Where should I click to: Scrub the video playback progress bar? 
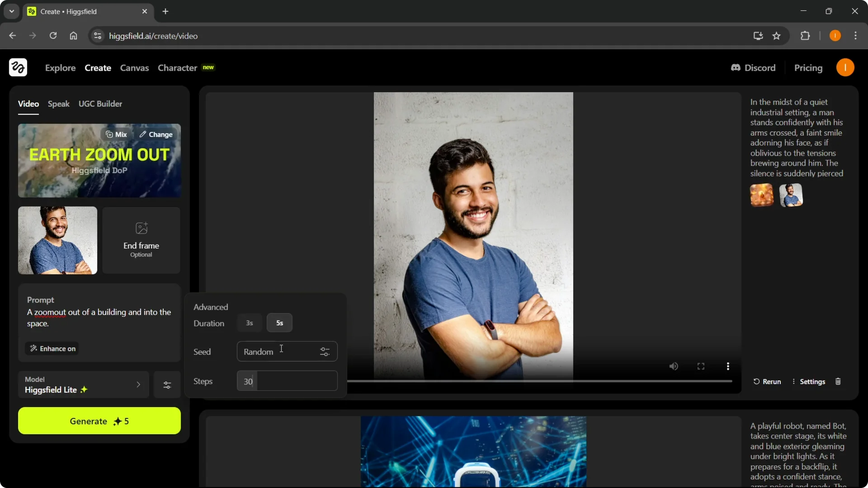click(x=538, y=381)
